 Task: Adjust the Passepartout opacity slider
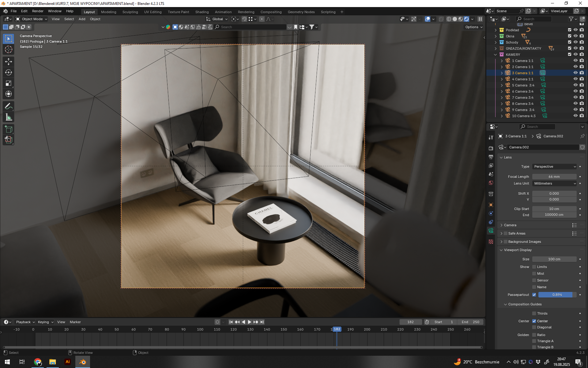pos(557,295)
